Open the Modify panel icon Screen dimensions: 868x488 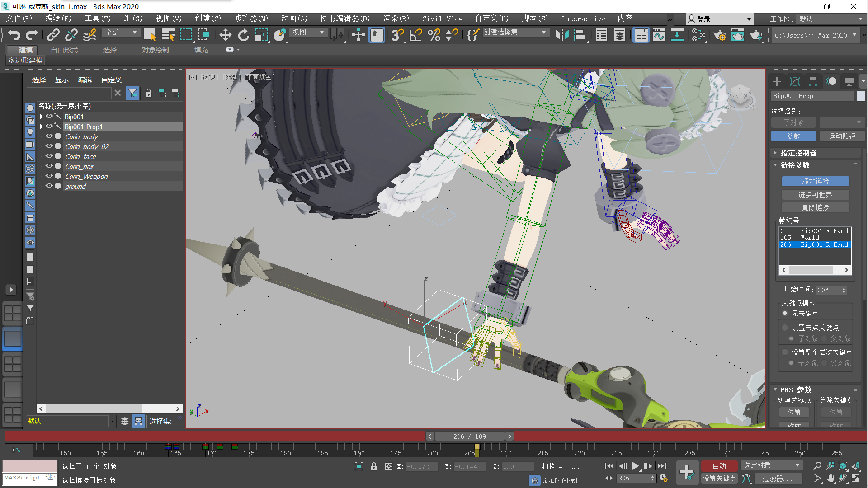[x=795, y=81]
